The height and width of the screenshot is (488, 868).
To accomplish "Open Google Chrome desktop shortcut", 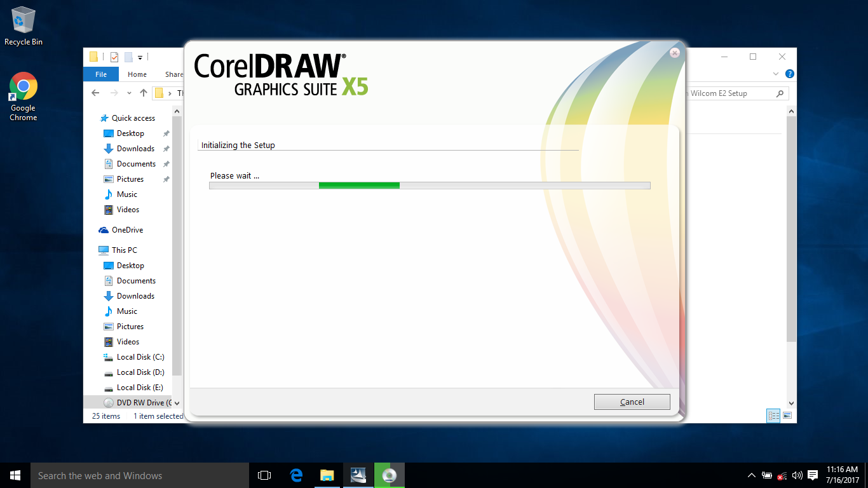I will (24, 97).
